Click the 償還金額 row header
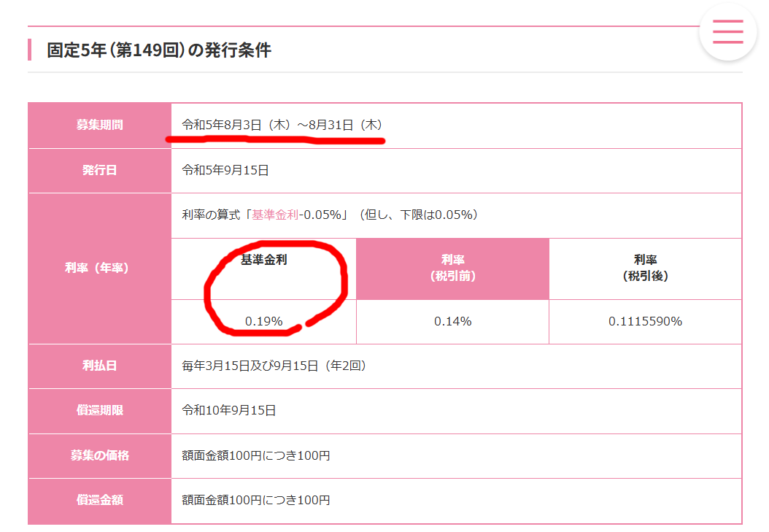This screenshot has width=769, height=532. click(99, 501)
